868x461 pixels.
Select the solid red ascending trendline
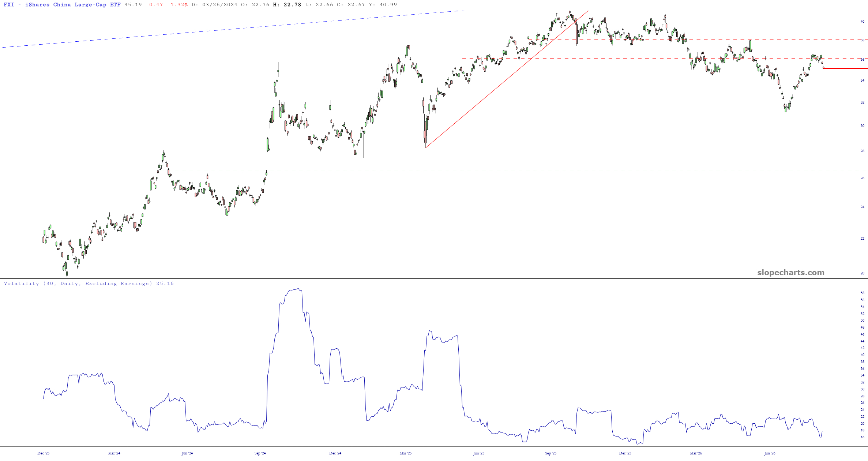[507, 79]
